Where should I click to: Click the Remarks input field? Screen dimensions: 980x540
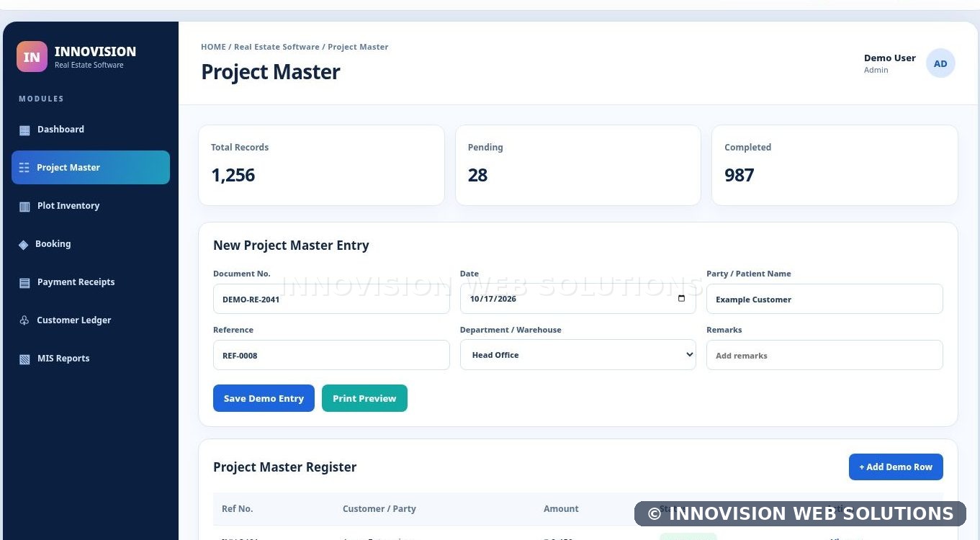pos(824,355)
